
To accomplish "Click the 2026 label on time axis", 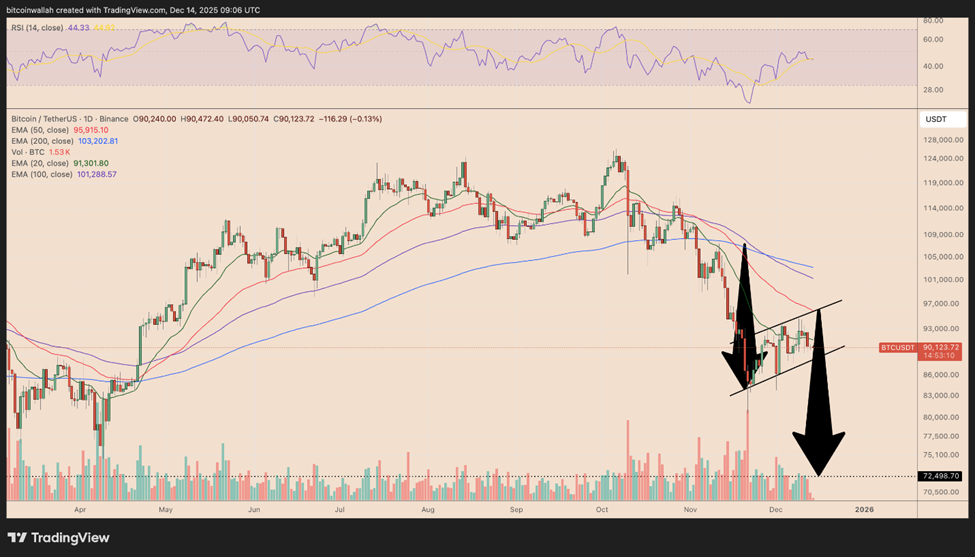I will 864,509.
